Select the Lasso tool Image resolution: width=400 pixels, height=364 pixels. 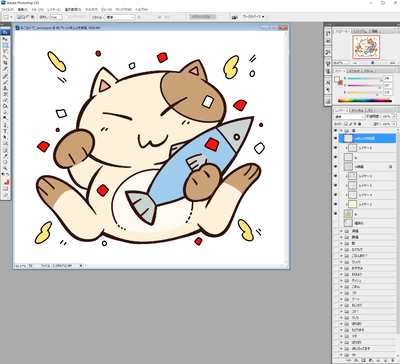(x=5, y=51)
